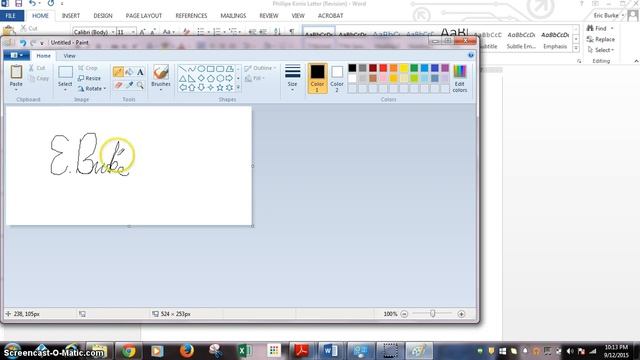
Task: Select the Pentagon shape
Action: click(211, 78)
